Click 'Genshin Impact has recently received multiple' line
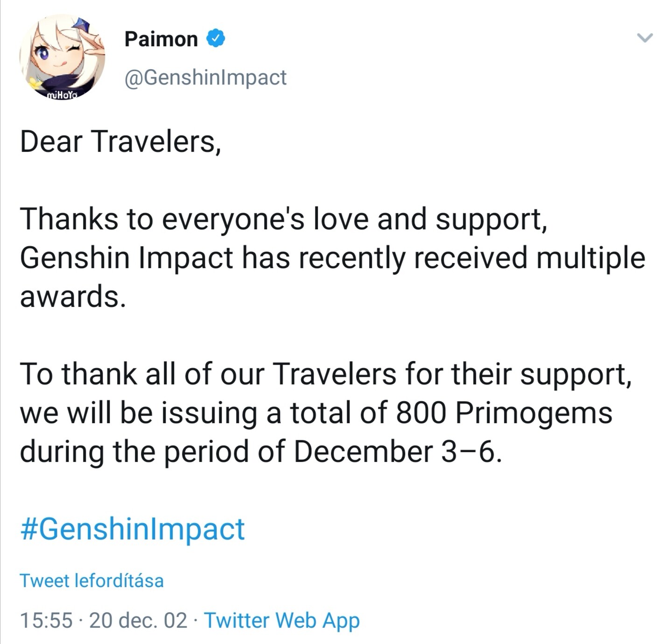The image size is (672, 644). (332, 258)
